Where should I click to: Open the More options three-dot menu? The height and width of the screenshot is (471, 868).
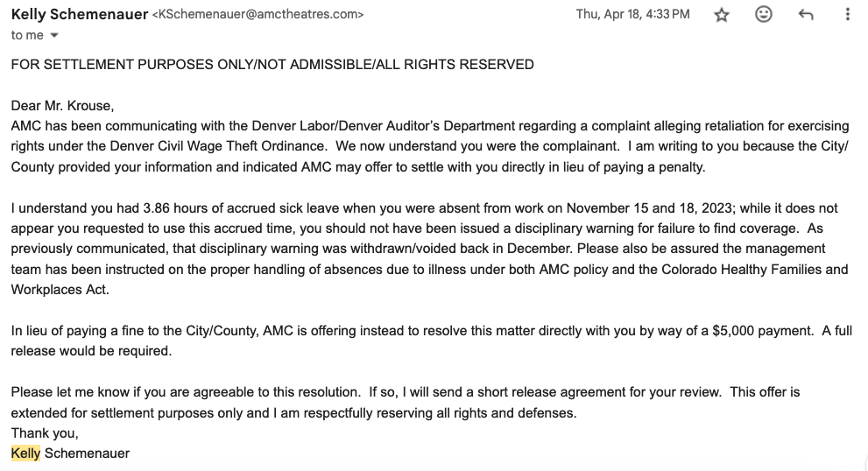point(847,15)
